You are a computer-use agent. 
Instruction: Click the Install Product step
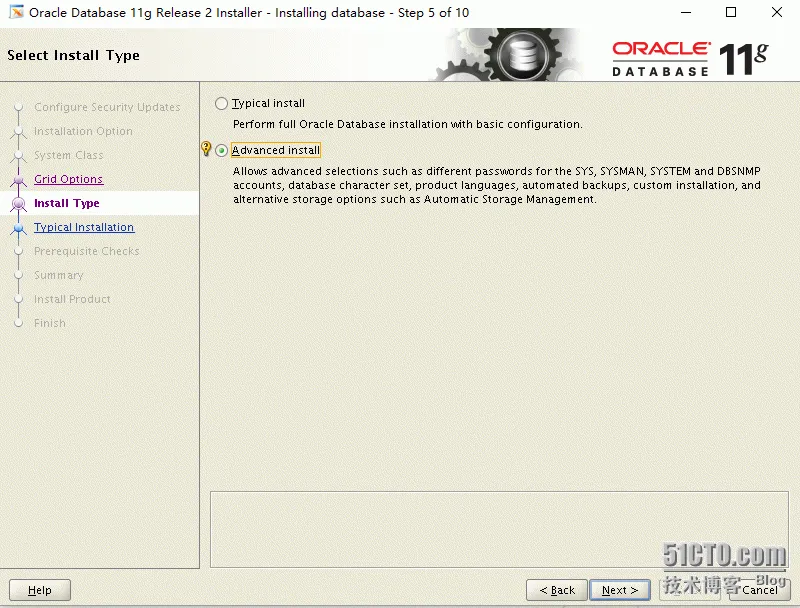[72, 299]
